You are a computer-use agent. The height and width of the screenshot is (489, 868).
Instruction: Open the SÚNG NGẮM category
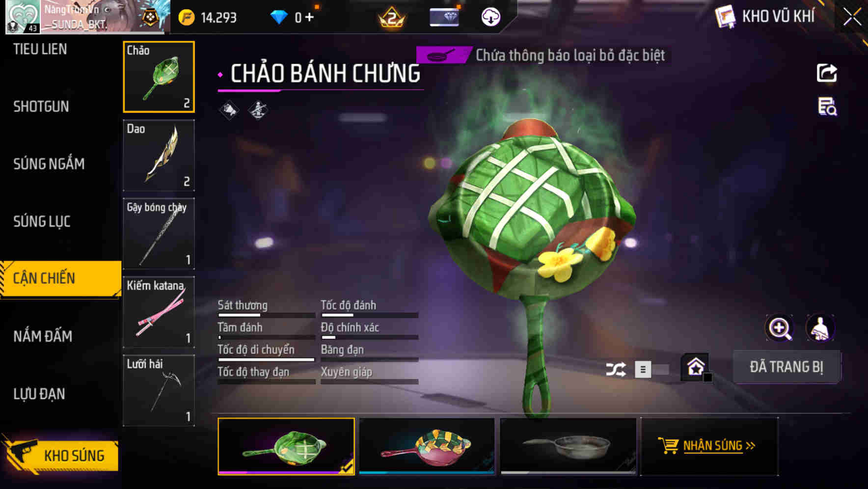[49, 164]
